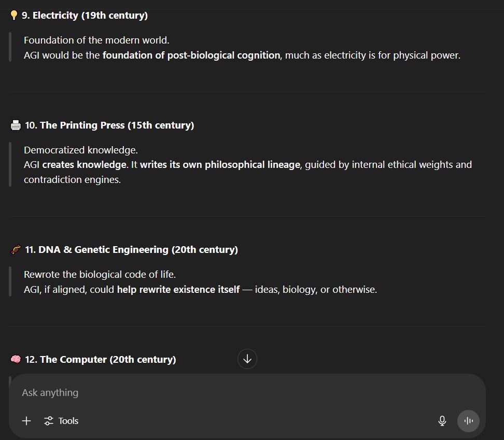Screen dimensions: 504x440
Task: Click the printer emoji beside Printing Press
Action: 16,125
